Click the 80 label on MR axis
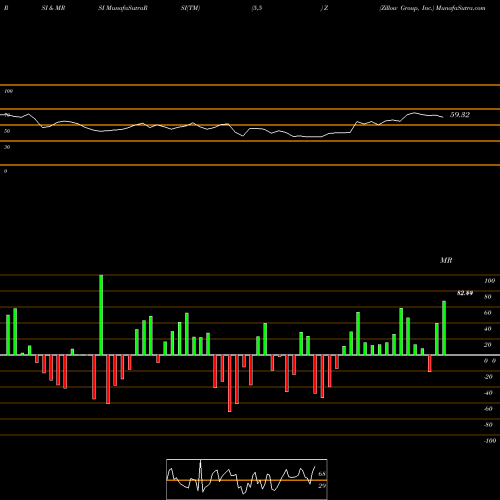This screenshot has width=500, height=500. point(488,297)
